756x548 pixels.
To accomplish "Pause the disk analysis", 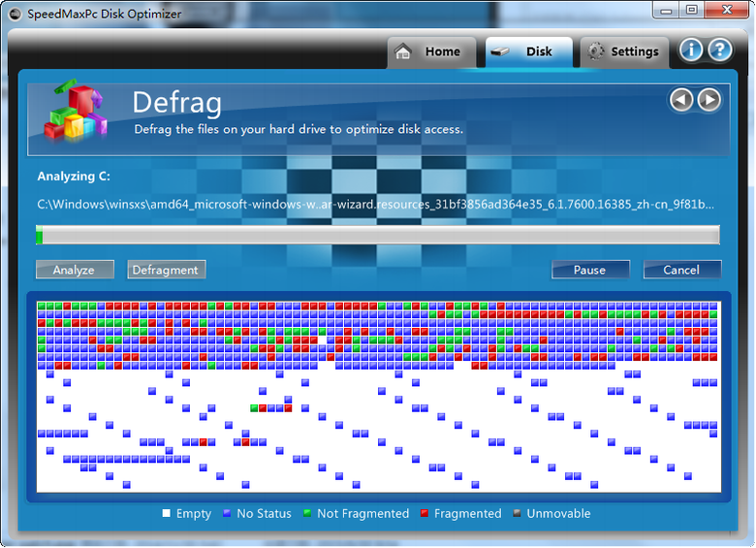I will click(x=590, y=270).
